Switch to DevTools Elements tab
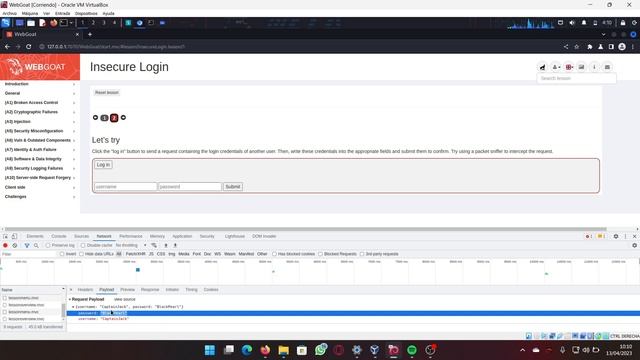Viewport: 640px width, 360px height. [35, 236]
